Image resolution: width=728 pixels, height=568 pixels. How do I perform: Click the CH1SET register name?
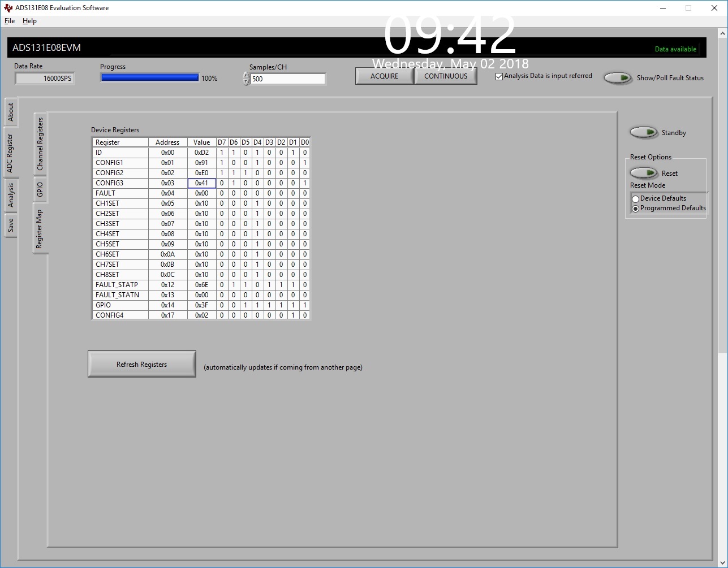[120, 203]
